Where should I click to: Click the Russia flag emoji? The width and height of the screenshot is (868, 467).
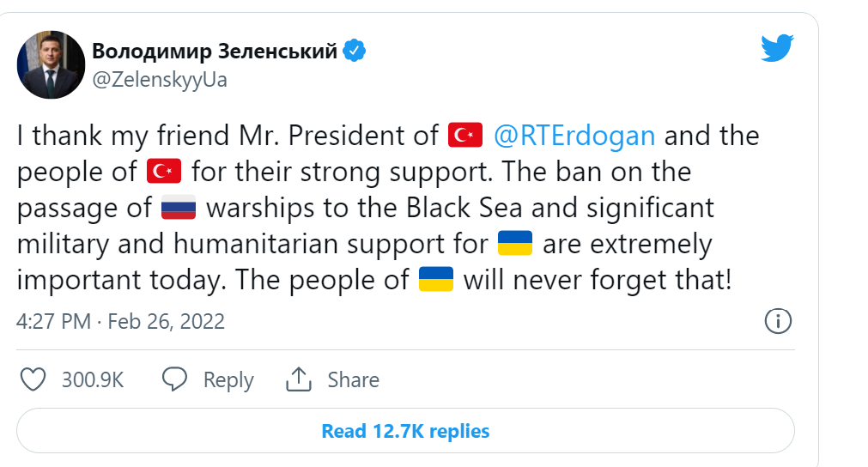(x=179, y=209)
